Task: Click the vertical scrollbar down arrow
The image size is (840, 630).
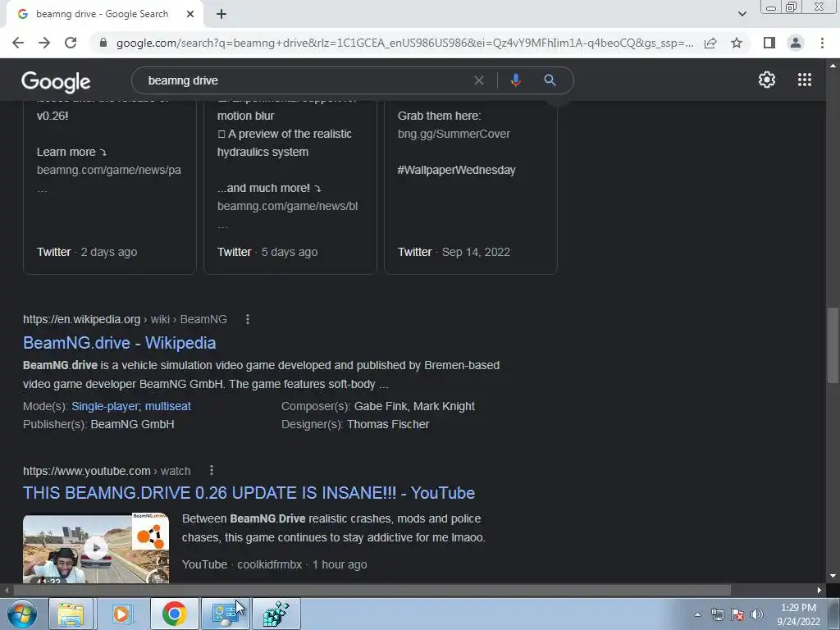Action: point(833,576)
